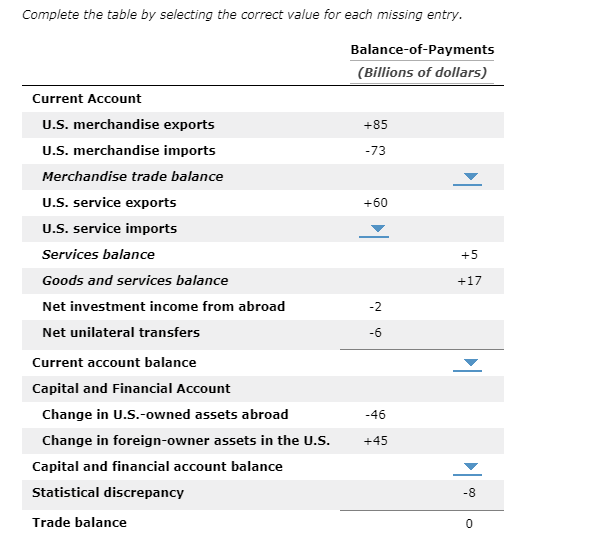Click the -6 net unilateral transfers value
The height and width of the screenshot is (552, 604).
point(376,333)
